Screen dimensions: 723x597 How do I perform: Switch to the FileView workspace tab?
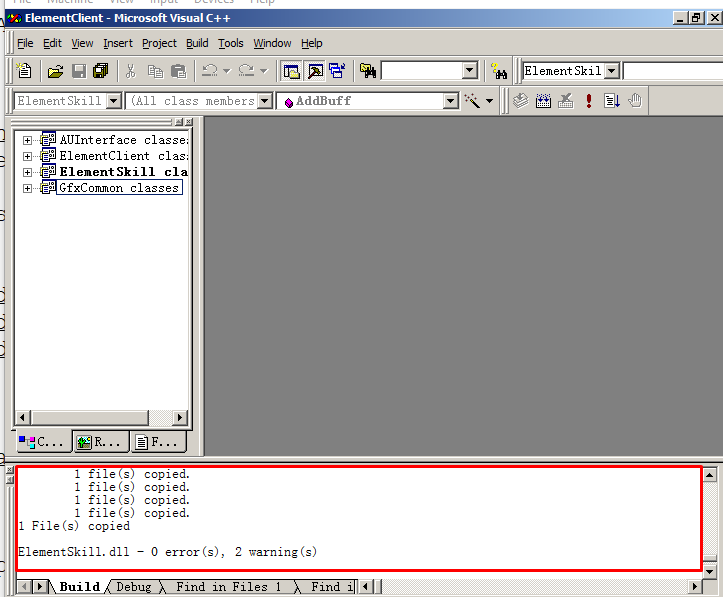pos(158,442)
